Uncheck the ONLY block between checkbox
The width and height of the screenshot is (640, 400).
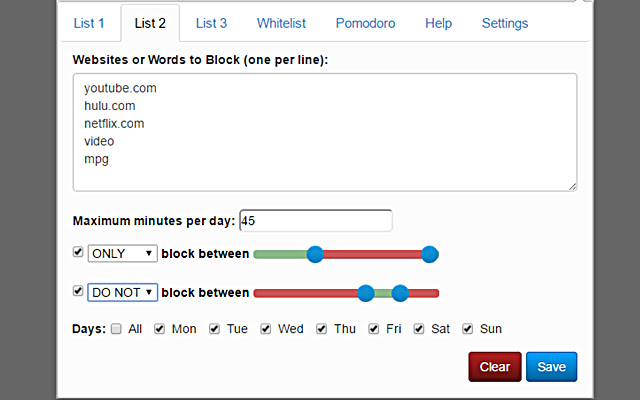tap(79, 253)
